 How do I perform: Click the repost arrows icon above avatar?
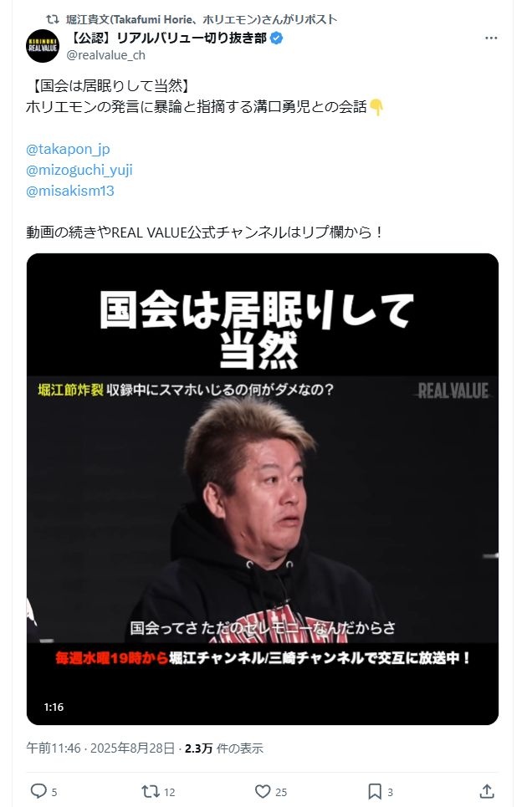(52, 19)
